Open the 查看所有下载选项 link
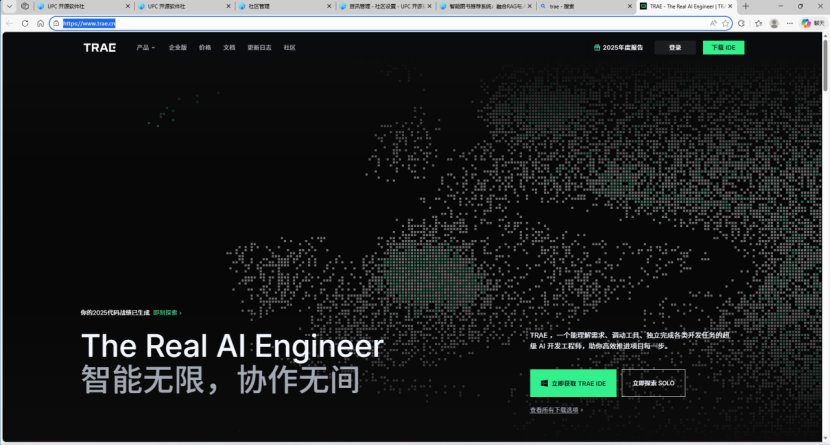Screen dimensions: 830x445 point(556,409)
